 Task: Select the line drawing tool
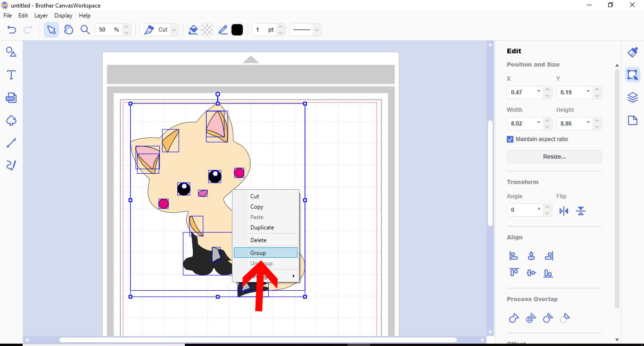(x=10, y=143)
